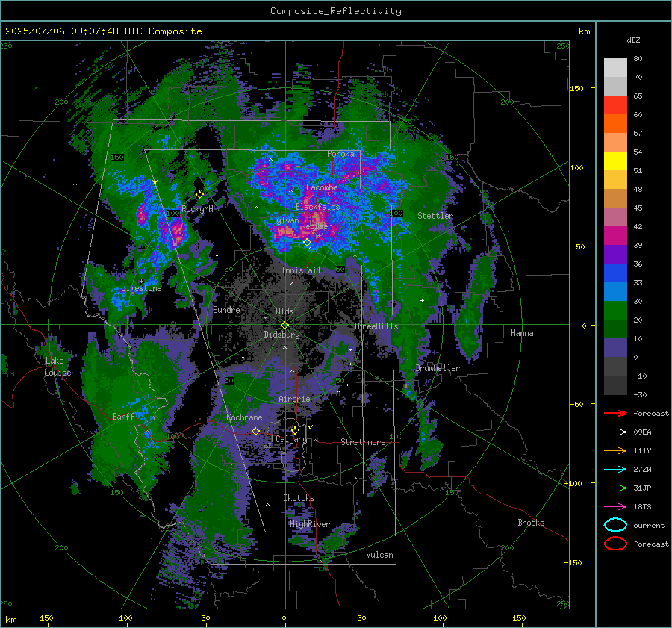
Task: Click the yellow diamond marker below Cochrane
Action: 255,431
